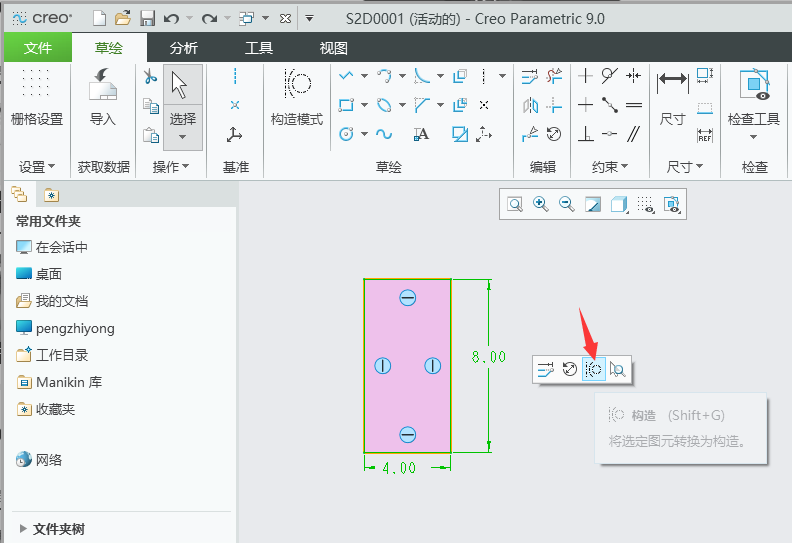Select the circle sketch tool
Image resolution: width=792 pixels, height=543 pixels.
coord(346,134)
